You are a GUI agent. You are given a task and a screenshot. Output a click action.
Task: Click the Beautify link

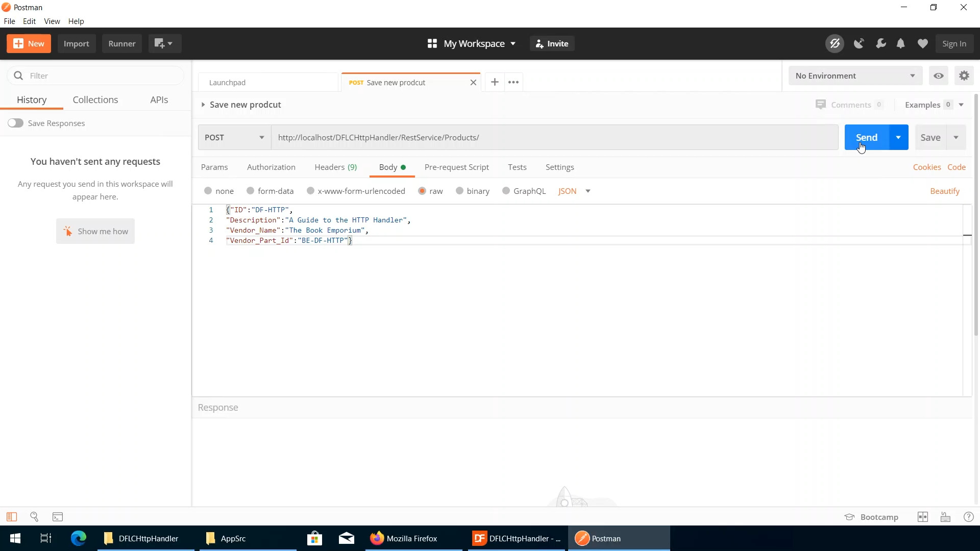click(x=944, y=191)
